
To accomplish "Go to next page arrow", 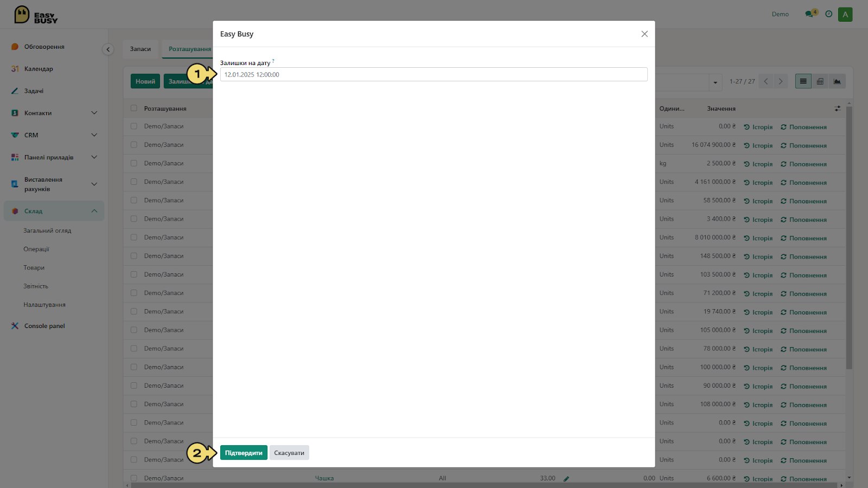I will click(781, 81).
